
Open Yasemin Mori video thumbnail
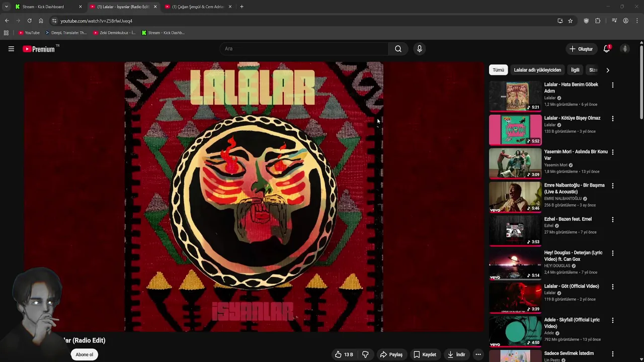515,163
